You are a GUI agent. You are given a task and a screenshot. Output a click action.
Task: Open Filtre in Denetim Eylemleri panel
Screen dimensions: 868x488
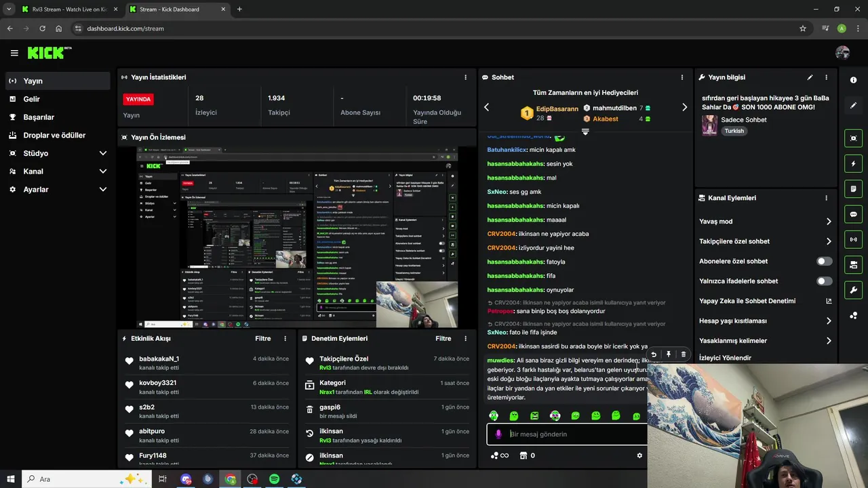pyautogui.click(x=443, y=338)
